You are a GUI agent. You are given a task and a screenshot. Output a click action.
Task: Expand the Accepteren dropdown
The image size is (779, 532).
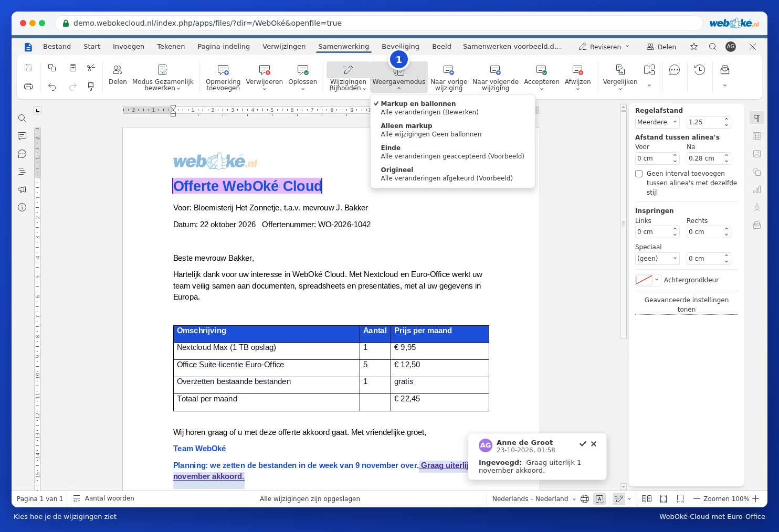click(542, 89)
